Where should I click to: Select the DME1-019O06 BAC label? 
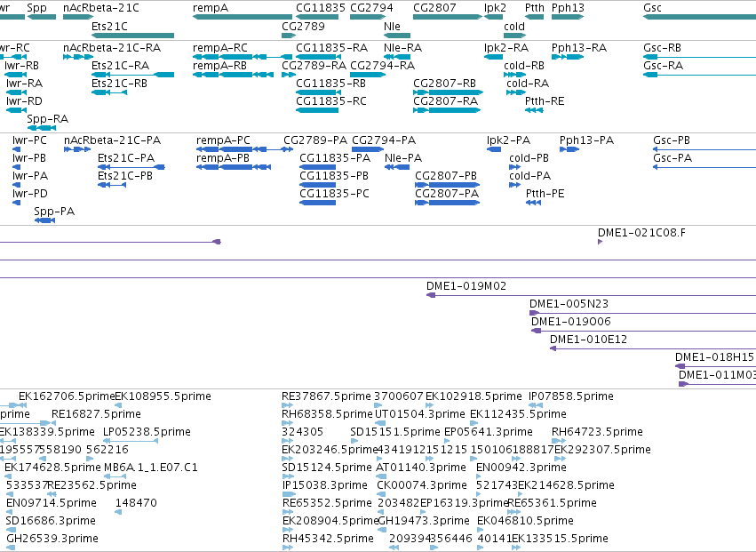571,322
